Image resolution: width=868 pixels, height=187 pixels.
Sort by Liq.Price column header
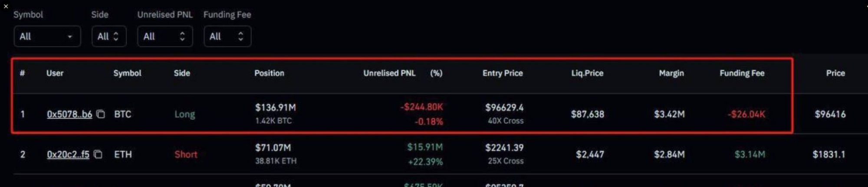[587, 73]
